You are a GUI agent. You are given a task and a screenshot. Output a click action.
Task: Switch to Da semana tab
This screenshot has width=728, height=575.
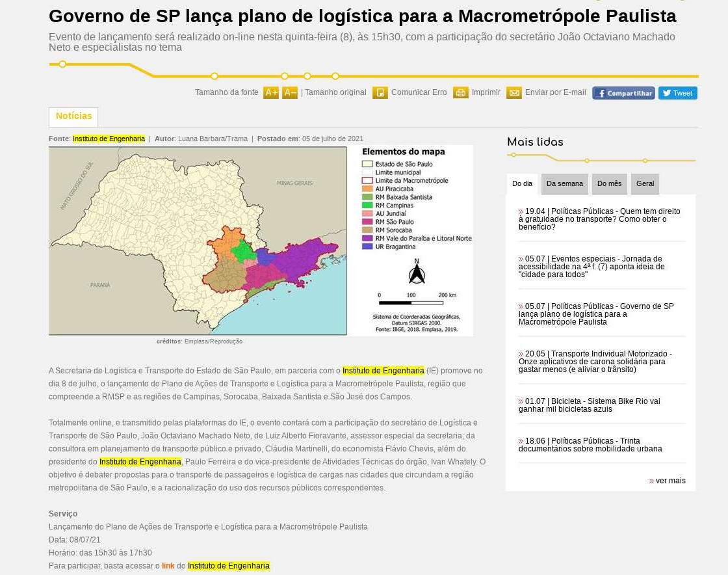coord(564,184)
